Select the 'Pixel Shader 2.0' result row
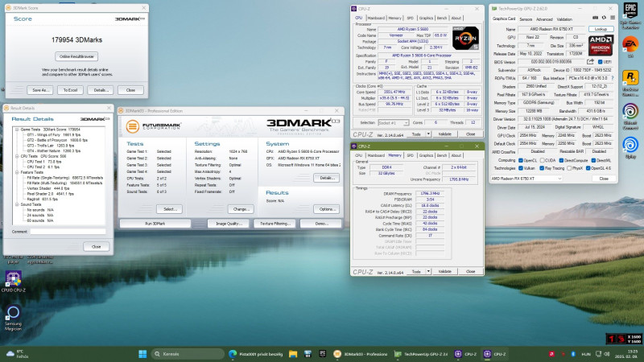Viewport: 644px width, 362px height. 50,194
